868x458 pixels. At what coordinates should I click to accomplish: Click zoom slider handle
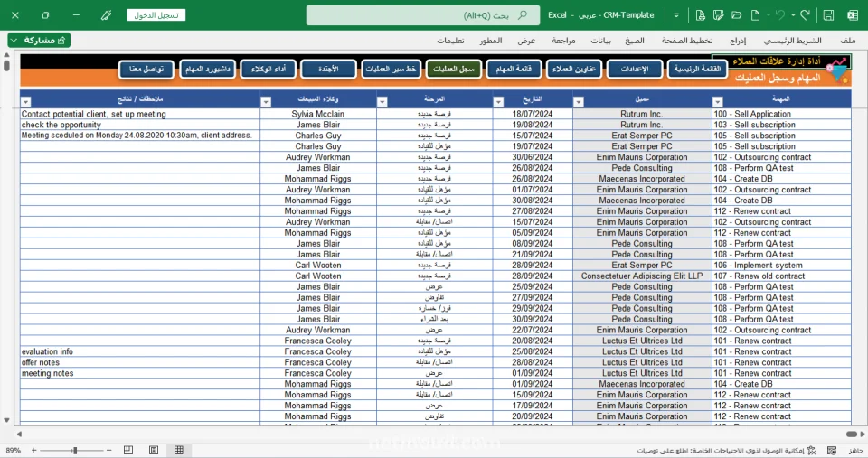tap(75, 451)
